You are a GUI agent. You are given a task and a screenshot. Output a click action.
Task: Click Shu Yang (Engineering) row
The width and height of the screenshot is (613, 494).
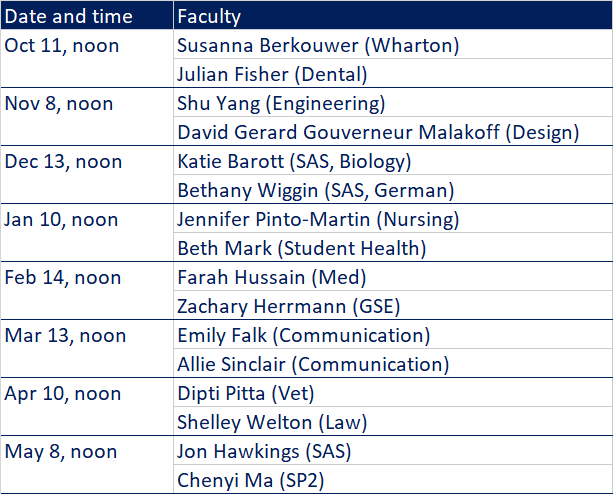click(x=393, y=102)
